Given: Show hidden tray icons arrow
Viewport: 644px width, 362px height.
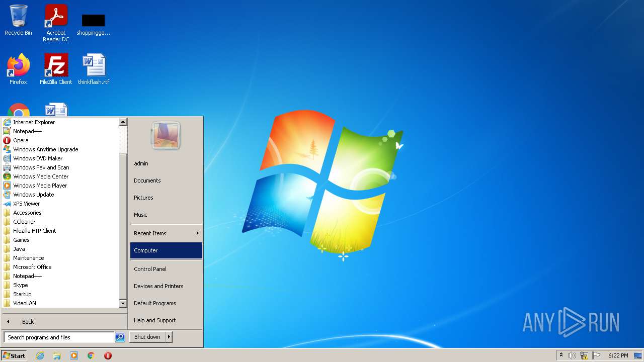Looking at the screenshot, I should tap(561, 355).
